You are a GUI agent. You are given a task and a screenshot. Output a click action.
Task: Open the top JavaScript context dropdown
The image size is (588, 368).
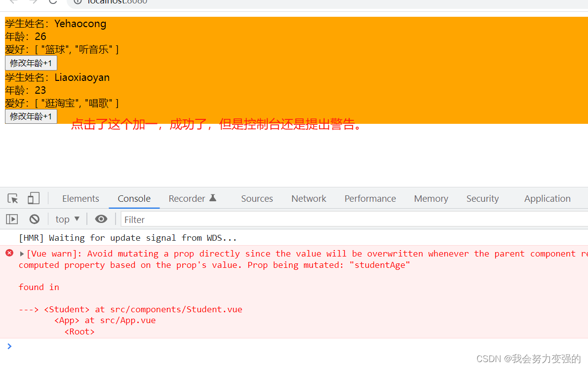(67, 220)
